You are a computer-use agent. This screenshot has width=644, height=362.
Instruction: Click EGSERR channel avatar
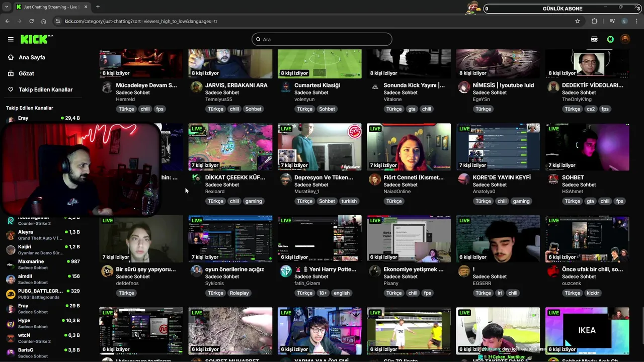pyautogui.click(x=464, y=271)
